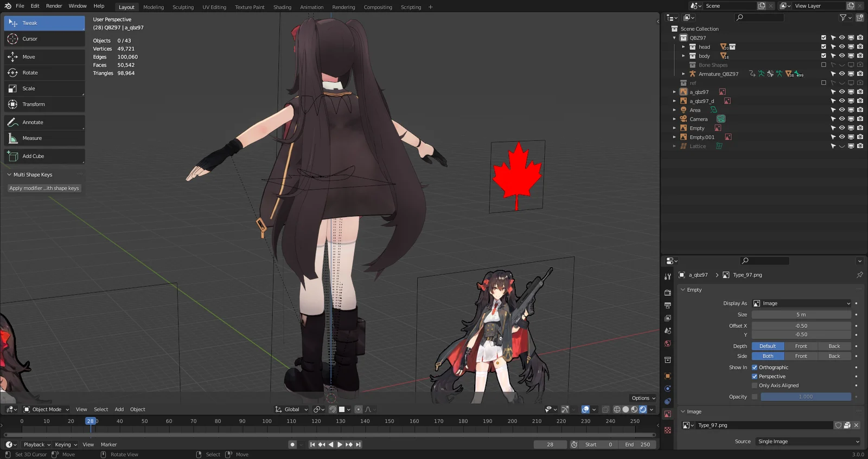Viewport: 868px width, 459px height.
Task: Open the Output properties tab icon
Action: tap(668, 306)
